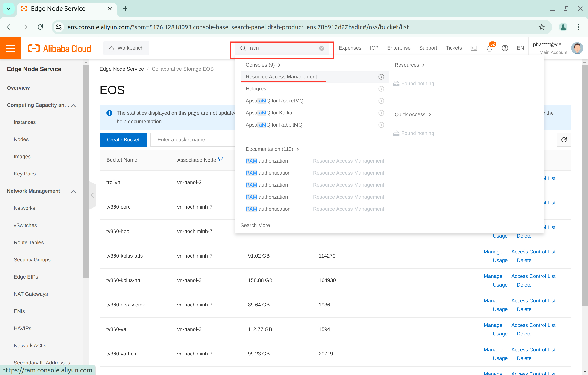Viewport: 588px width, 375px height.
Task: Open the Tickets menu
Action: 454,48
